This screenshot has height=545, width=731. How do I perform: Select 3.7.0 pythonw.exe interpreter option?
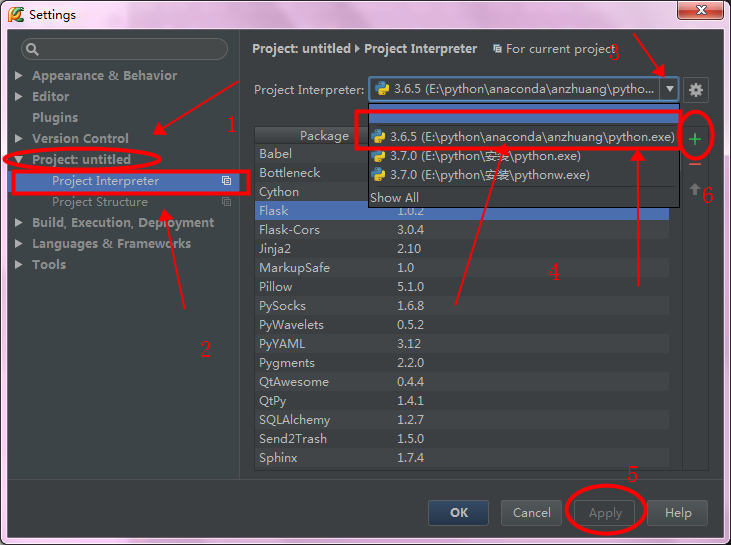[x=524, y=175]
